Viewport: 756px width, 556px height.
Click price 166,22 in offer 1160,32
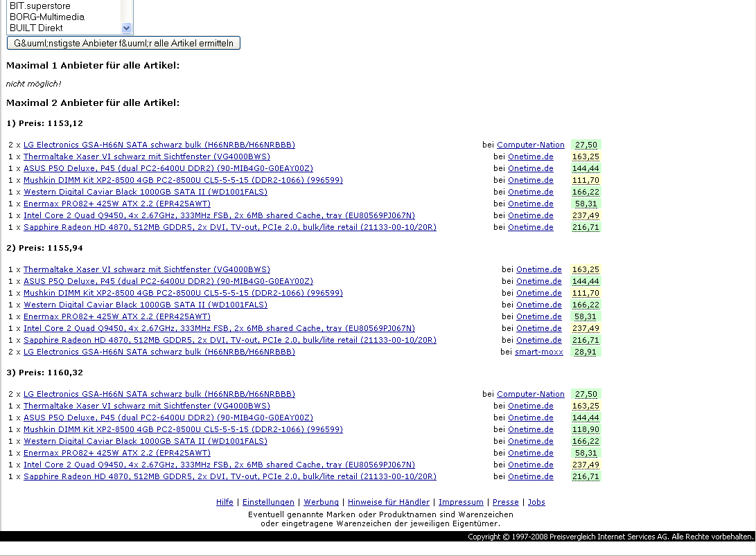pyautogui.click(x=586, y=441)
